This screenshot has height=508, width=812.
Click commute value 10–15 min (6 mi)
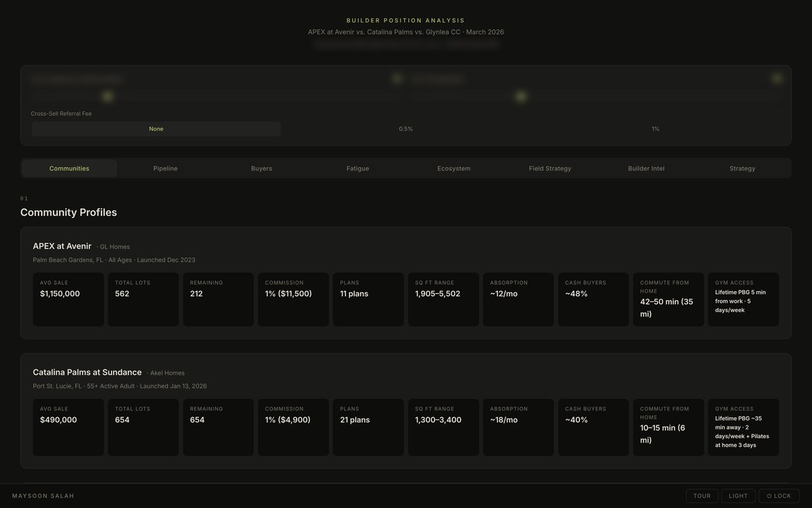[x=664, y=433]
